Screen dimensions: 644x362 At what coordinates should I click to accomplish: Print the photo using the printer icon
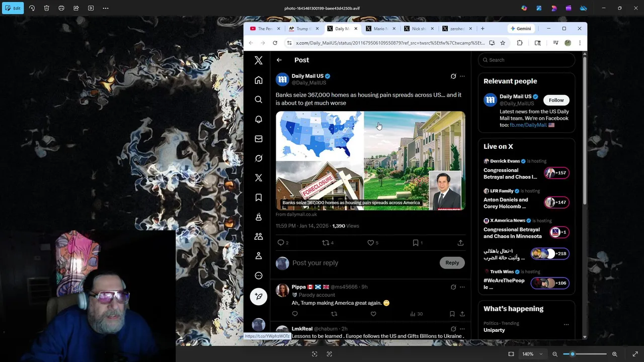pyautogui.click(x=61, y=8)
